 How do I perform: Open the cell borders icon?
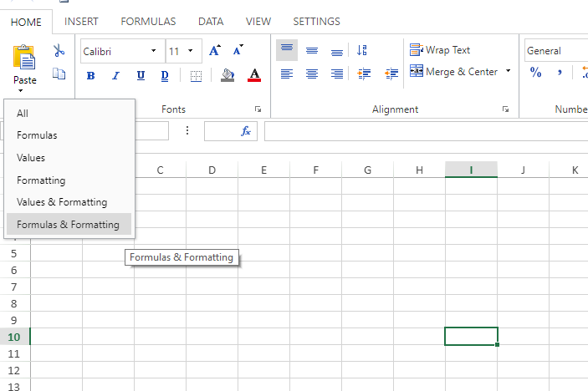pos(196,76)
